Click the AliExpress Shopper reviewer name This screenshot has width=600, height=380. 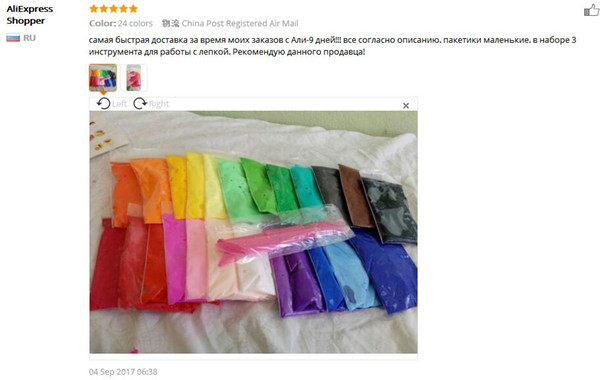point(29,15)
